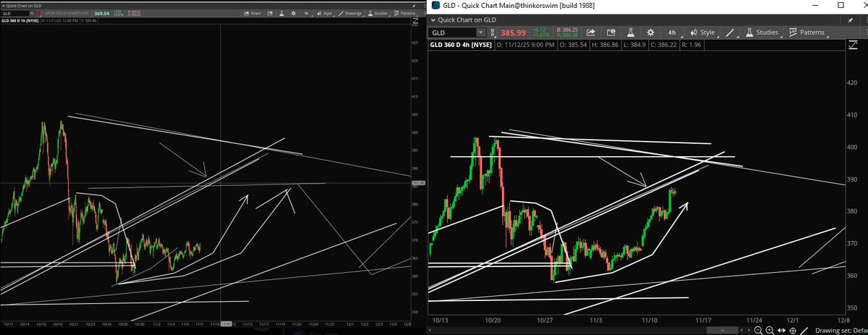
Task: Open the flask icon in the right 4h chart
Action: point(631,33)
